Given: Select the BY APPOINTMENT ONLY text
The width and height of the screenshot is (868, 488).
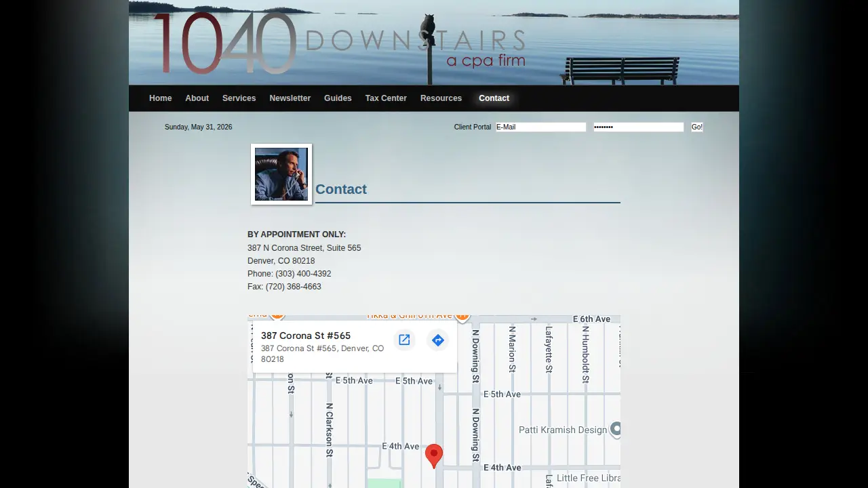Looking at the screenshot, I should (x=296, y=235).
